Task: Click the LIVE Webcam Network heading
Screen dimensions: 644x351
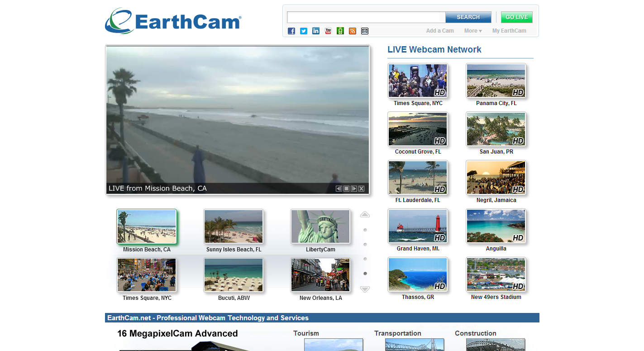Action: coord(434,50)
